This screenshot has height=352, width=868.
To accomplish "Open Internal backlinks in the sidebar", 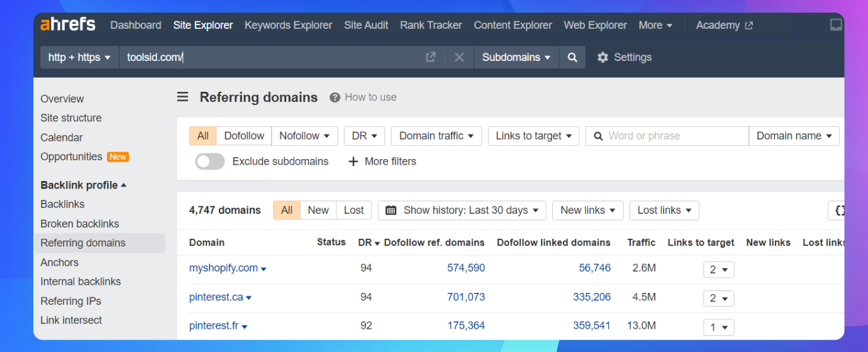I will coord(81,282).
